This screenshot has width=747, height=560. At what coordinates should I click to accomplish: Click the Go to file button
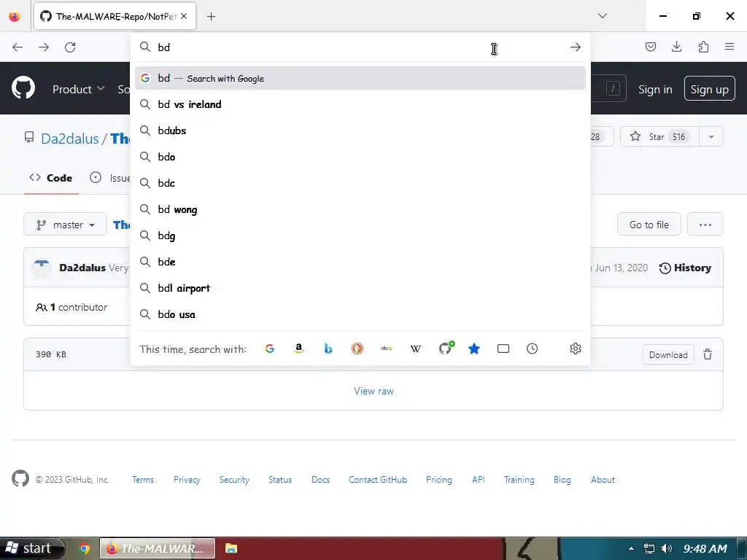[649, 225]
